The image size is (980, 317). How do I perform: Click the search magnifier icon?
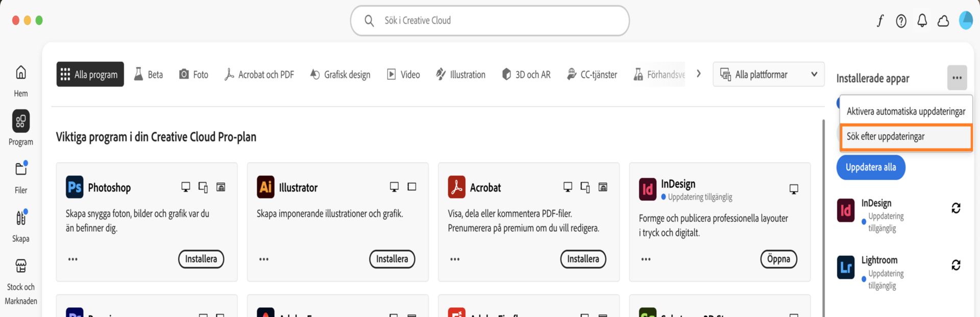(369, 20)
